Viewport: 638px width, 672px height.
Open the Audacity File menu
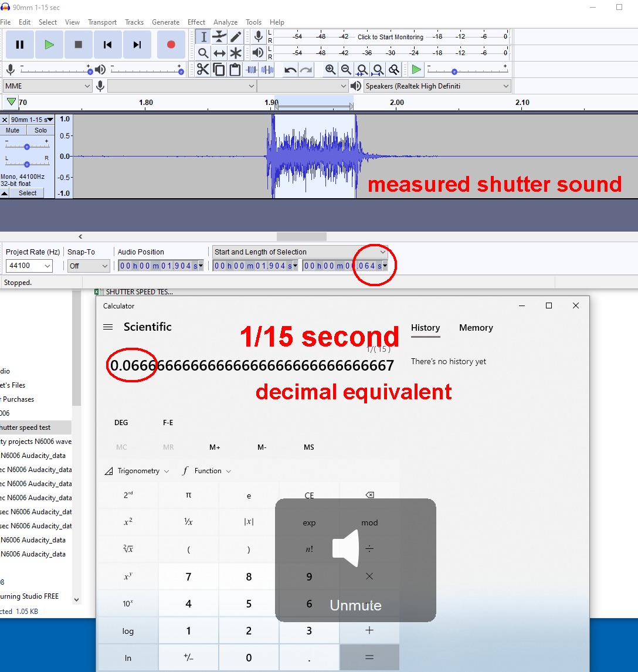[x=5, y=22]
